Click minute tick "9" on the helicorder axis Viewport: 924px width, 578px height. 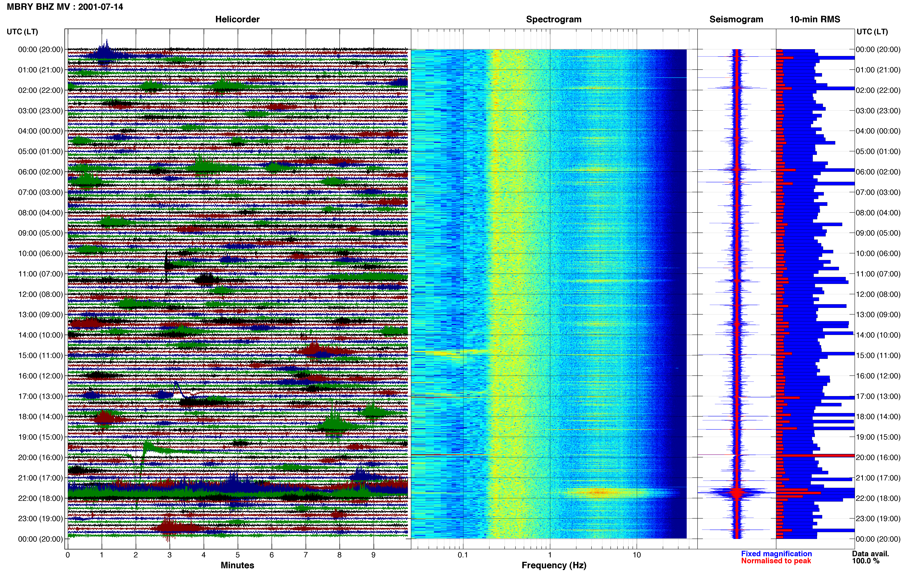(373, 555)
